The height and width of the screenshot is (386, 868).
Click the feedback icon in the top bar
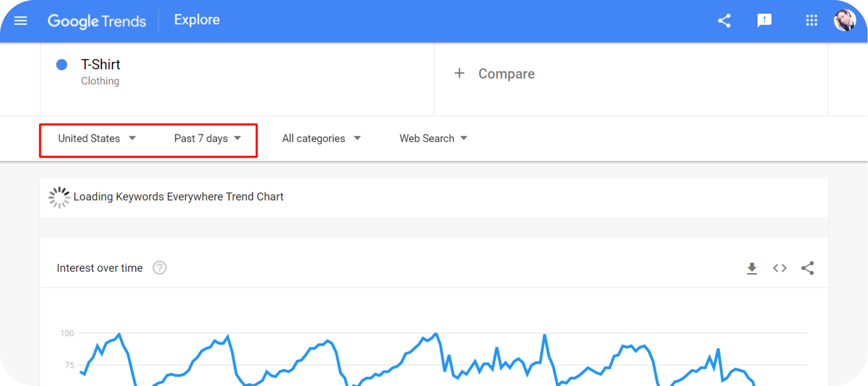tap(764, 20)
